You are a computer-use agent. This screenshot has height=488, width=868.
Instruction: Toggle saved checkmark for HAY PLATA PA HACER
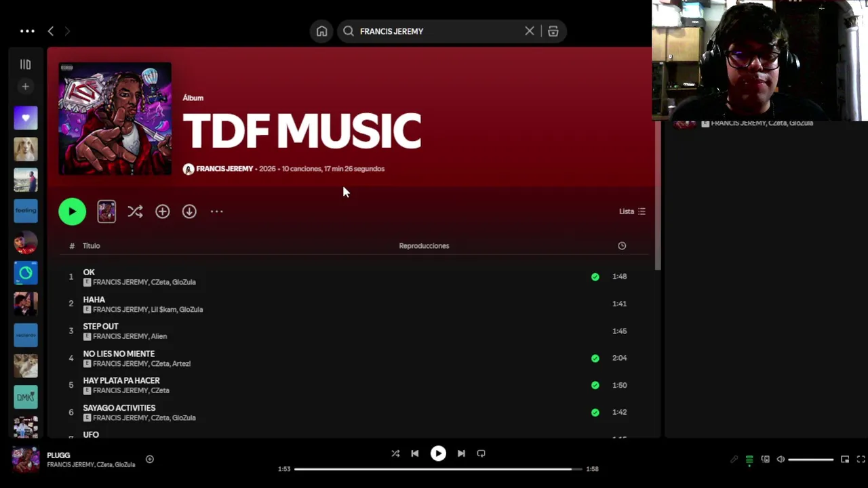(595, 385)
